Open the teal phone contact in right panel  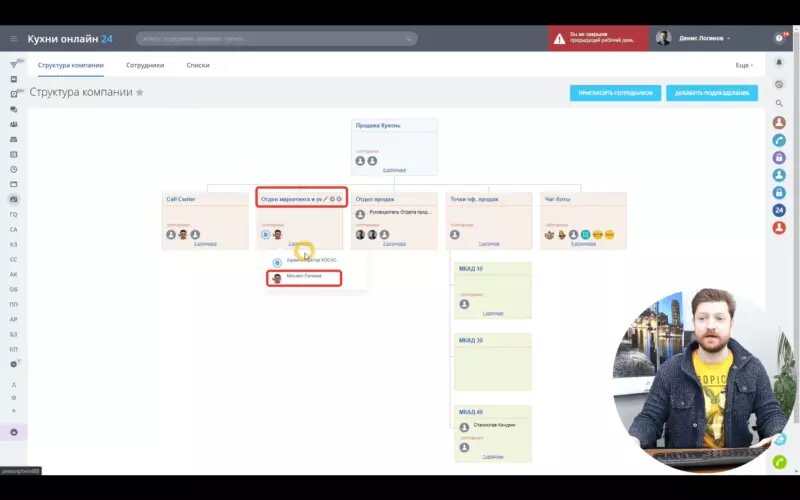point(779,140)
